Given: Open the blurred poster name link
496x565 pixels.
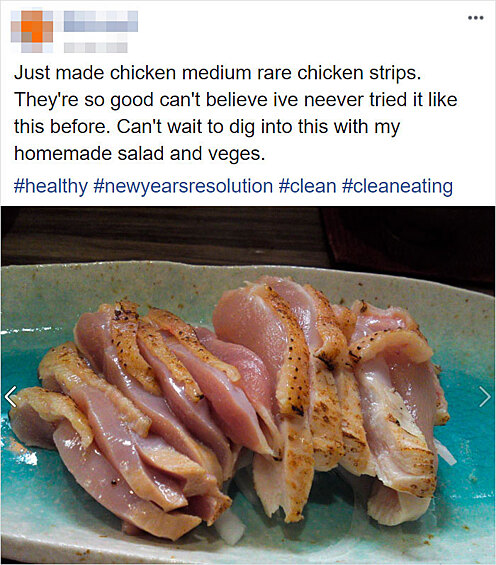Looking at the screenshot, I should coord(101,21).
